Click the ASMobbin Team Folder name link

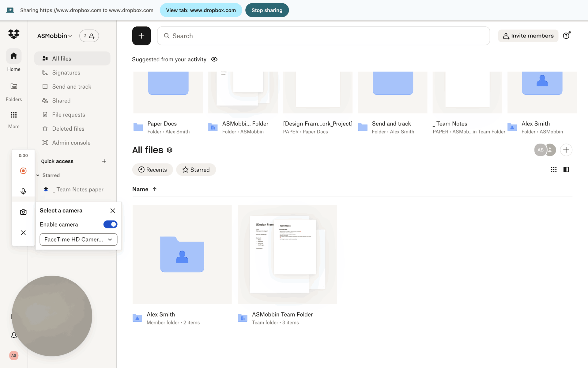[282, 314]
